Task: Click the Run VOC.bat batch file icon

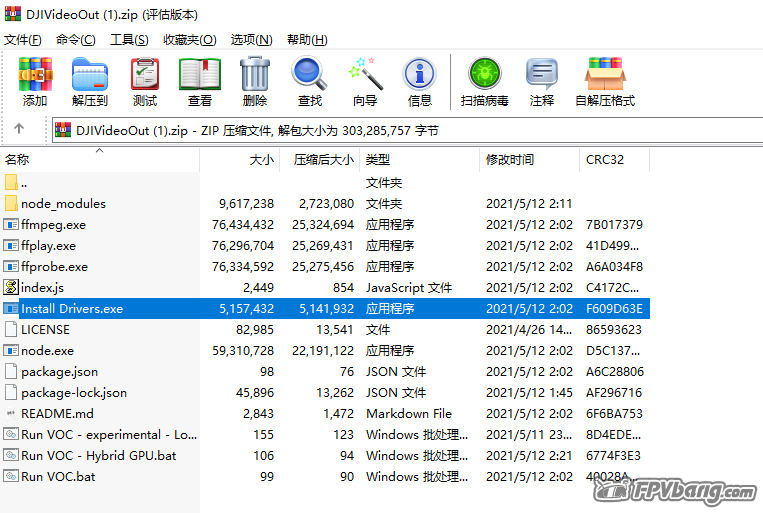Action: (11, 476)
